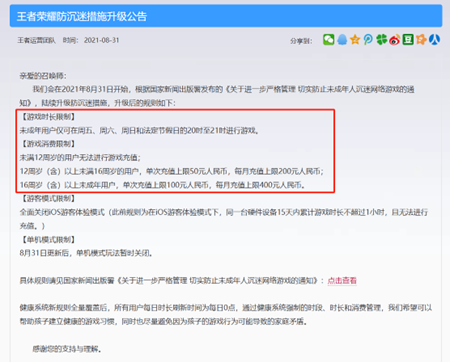The height and width of the screenshot is (362, 450).
Task: Click the sentence starting 我们会在2021年8月31日开始
Action: 217,96
